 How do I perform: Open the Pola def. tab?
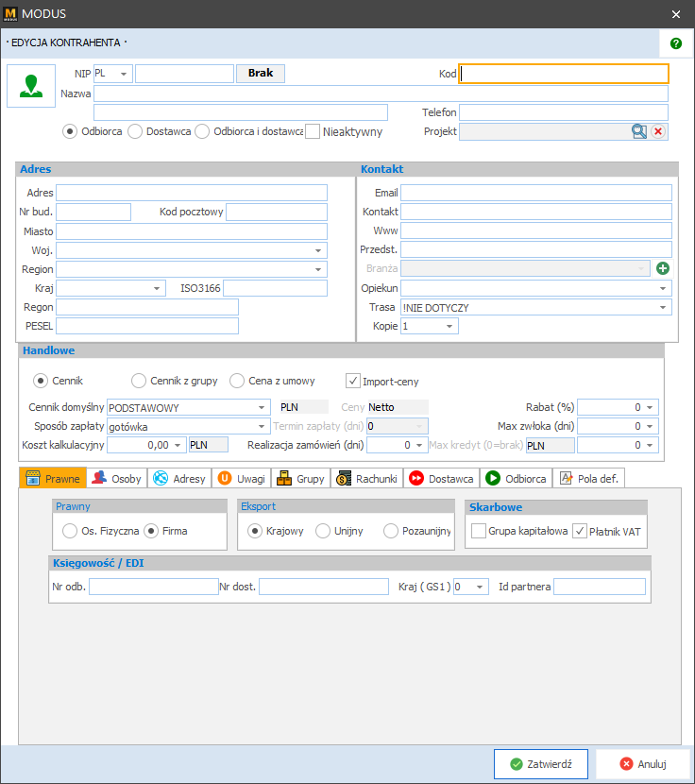coord(588,479)
